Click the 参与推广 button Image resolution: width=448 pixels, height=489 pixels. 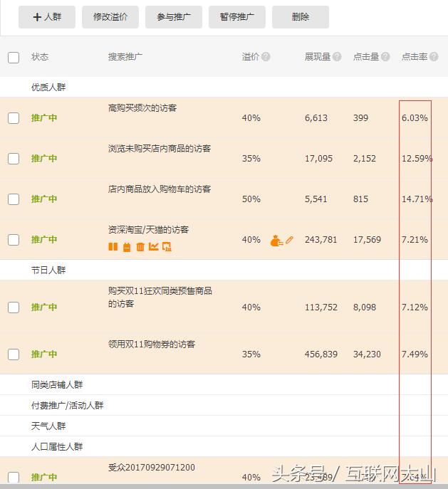(174, 17)
